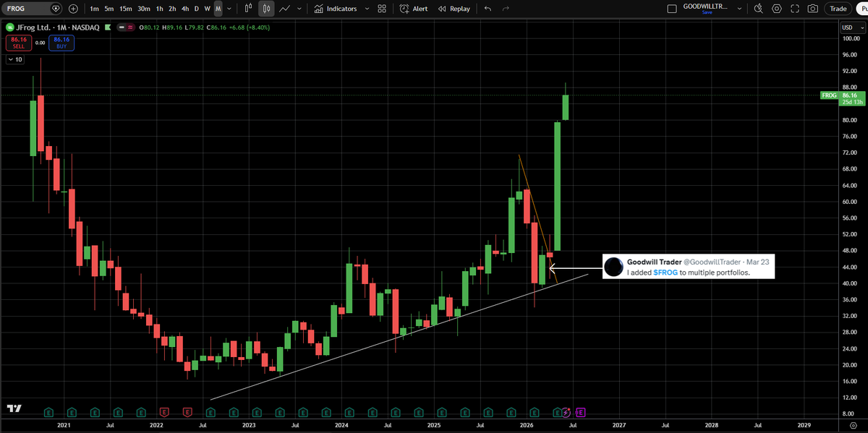Select the candles chart style icon
Viewport: 868px width, 433px height.
tap(267, 9)
